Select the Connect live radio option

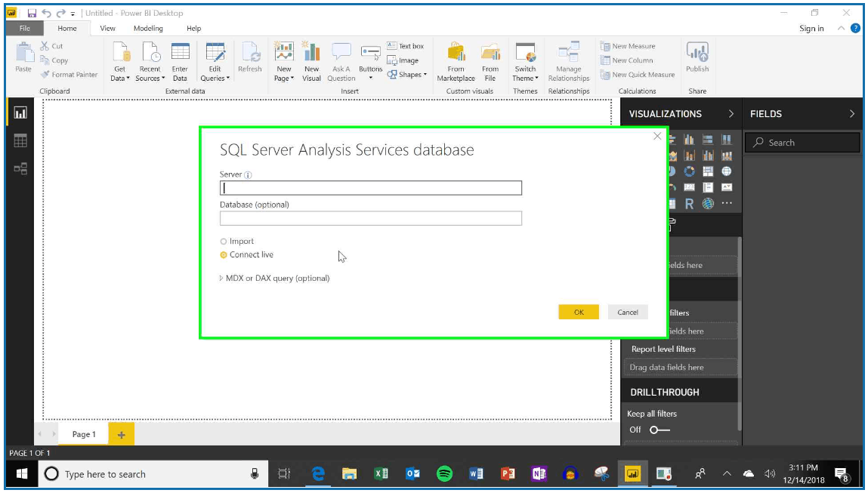tap(224, 254)
